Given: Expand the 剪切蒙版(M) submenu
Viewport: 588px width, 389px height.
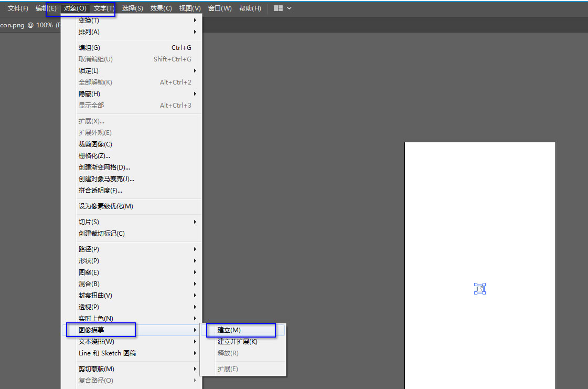Looking at the screenshot, I should click(x=97, y=369).
